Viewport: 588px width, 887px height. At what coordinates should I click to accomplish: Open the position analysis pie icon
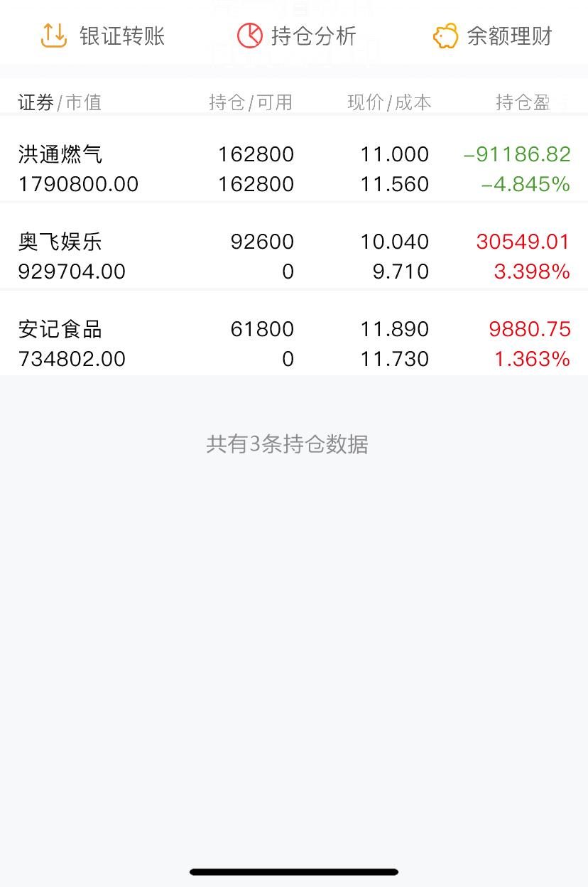coord(249,36)
